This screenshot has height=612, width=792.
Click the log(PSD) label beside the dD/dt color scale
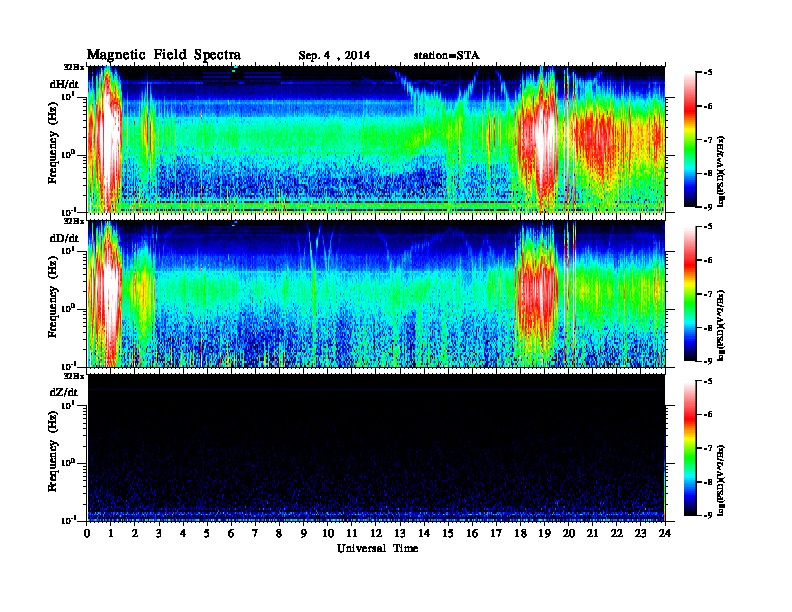coord(721,325)
